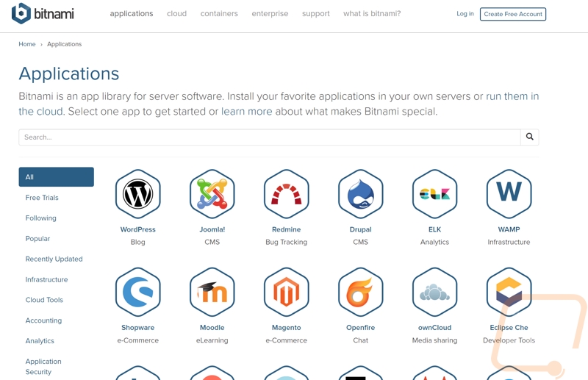Image resolution: width=588 pixels, height=380 pixels.
Task: Open the enterprise nav item
Action: (x=270, y=13)
